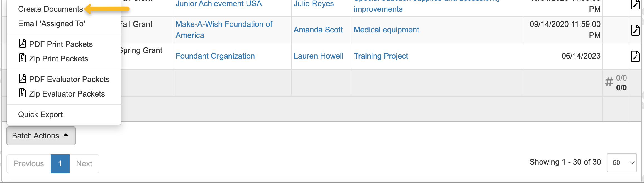This screenshot has height=183, width=644.
Task: Click the PDF icon beside PDF Print Packets
Action: (23, 44)
